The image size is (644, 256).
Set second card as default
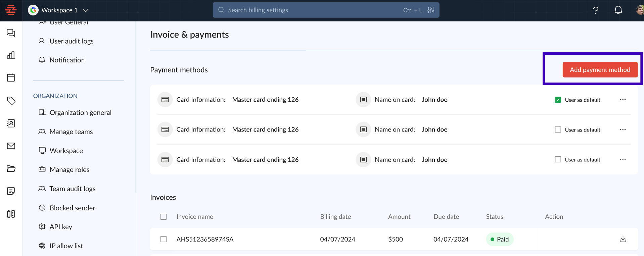point(558,130)
